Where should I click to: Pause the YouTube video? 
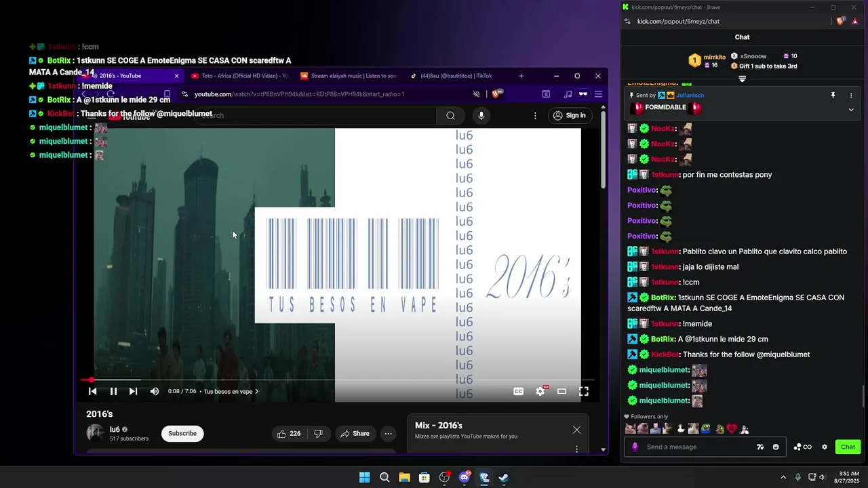point(113,391)
